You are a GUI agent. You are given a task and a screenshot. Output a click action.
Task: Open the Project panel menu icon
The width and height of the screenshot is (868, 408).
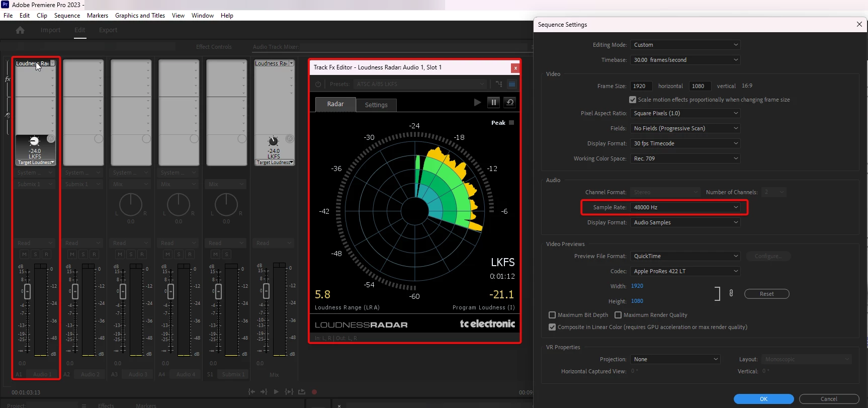pos(84,405)
